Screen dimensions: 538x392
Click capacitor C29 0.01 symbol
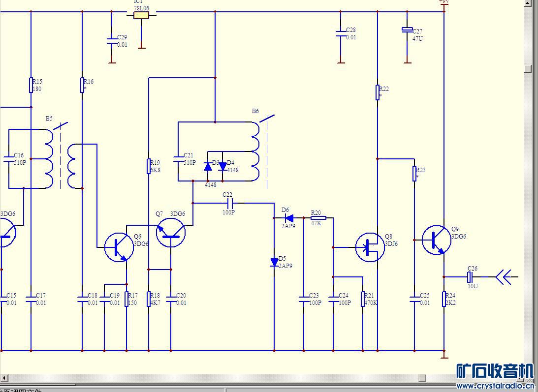pyautogui.click(x=112, y=41)
